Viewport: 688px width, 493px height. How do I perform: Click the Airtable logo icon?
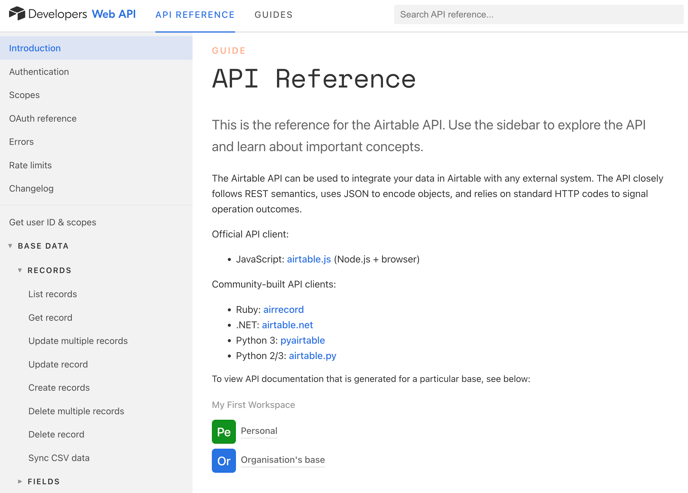point(17,14)
